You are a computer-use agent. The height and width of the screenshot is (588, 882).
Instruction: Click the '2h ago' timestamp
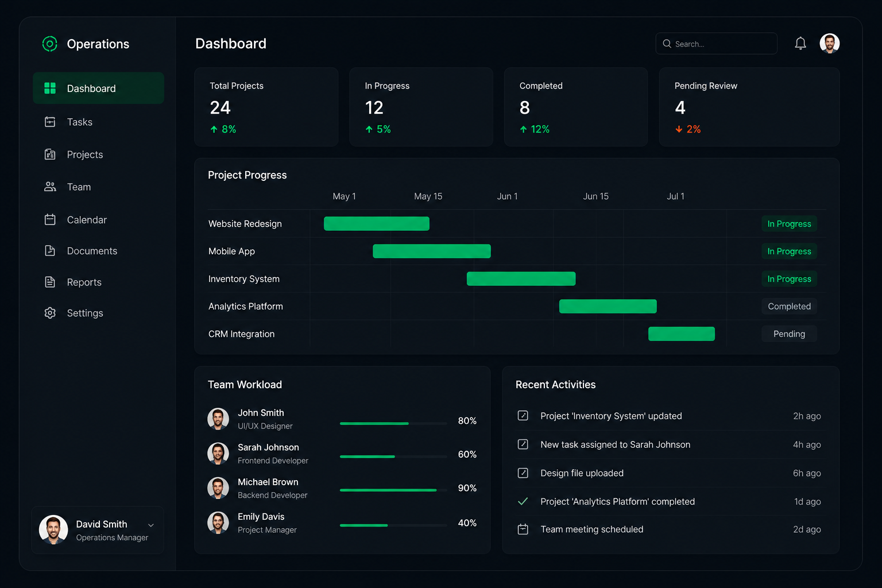click(x=807, y=416)
